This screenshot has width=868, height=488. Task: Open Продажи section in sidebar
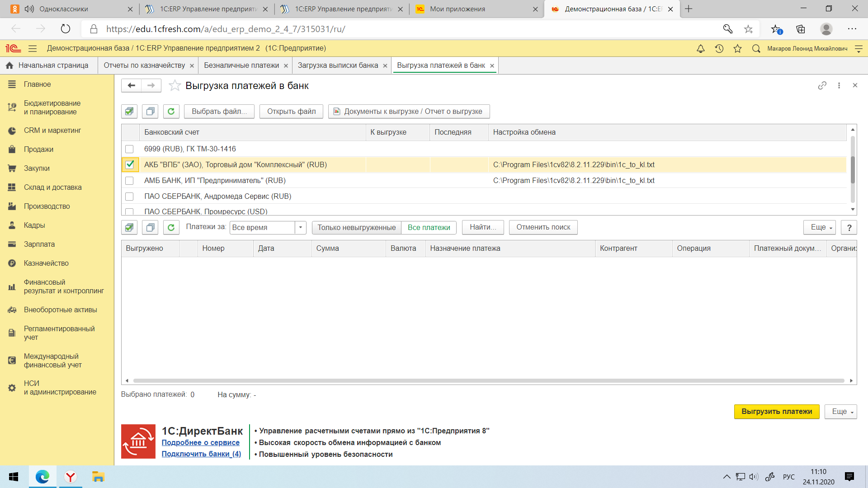click(38, 149)
